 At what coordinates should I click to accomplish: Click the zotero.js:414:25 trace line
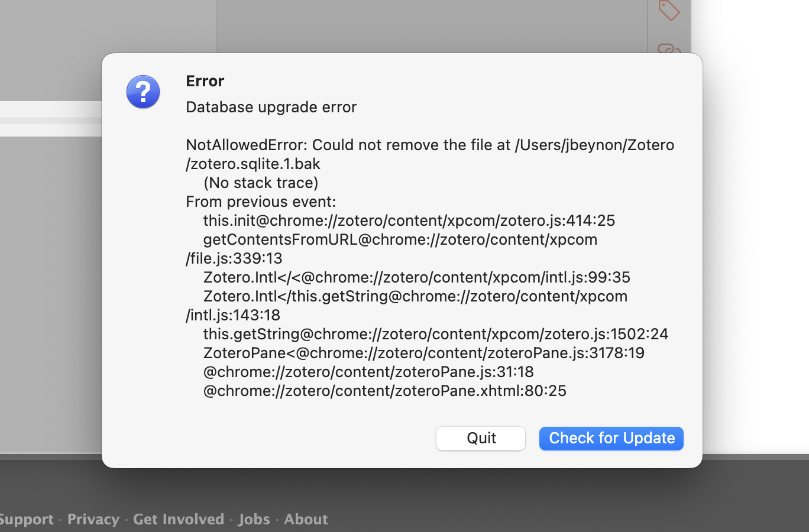(x=409, y=220)
